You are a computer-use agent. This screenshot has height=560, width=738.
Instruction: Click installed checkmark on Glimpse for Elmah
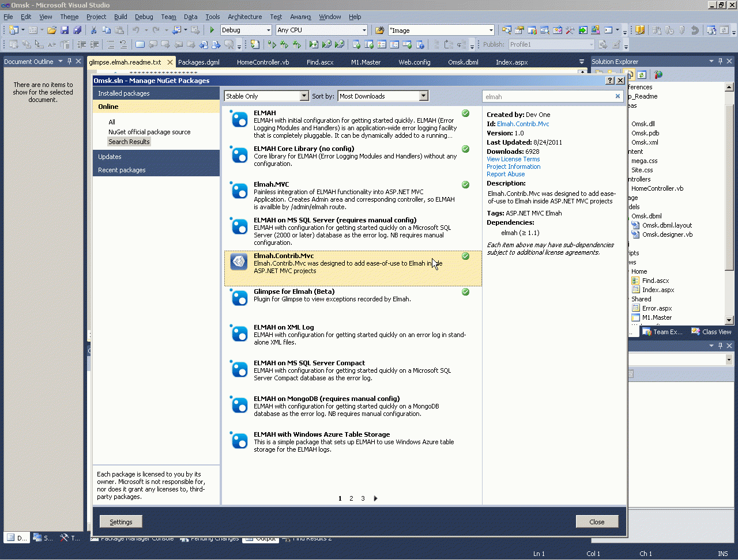point(465,292)
